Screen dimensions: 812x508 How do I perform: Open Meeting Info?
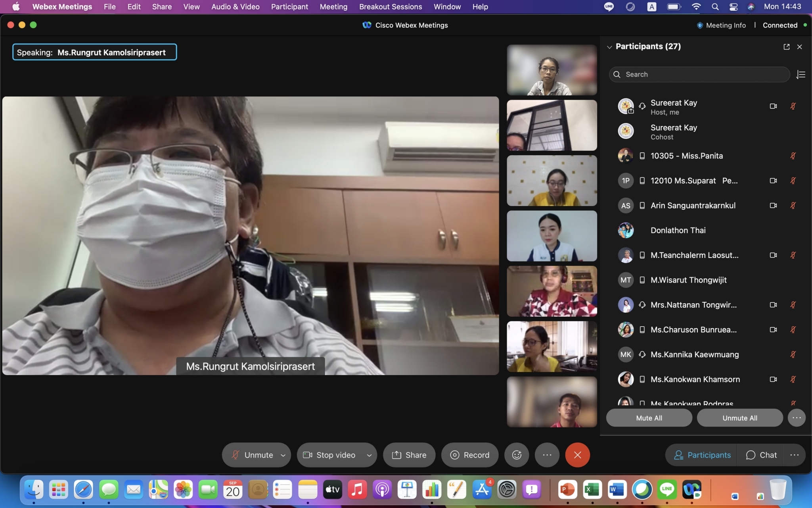pos(721,25)
